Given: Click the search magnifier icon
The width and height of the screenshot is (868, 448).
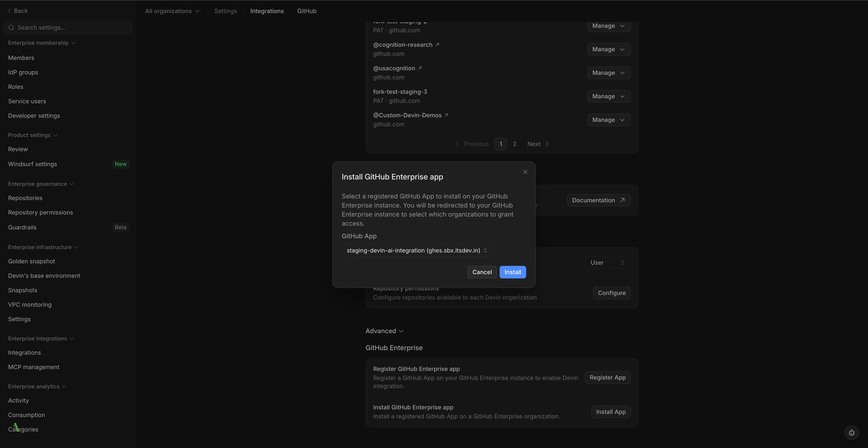Looking at the screenshot, I should click(x=11, y=28).
